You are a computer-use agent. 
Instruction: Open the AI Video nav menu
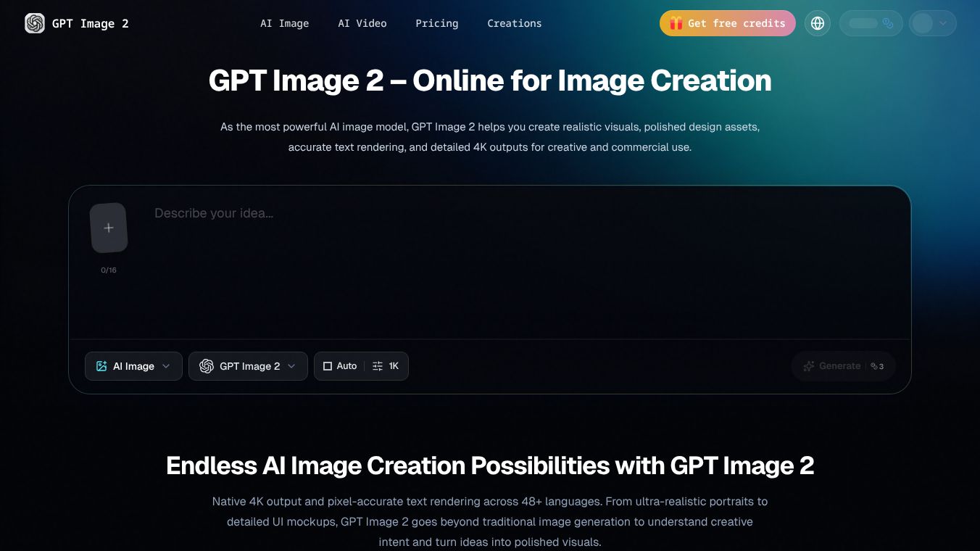pos(362,23)
